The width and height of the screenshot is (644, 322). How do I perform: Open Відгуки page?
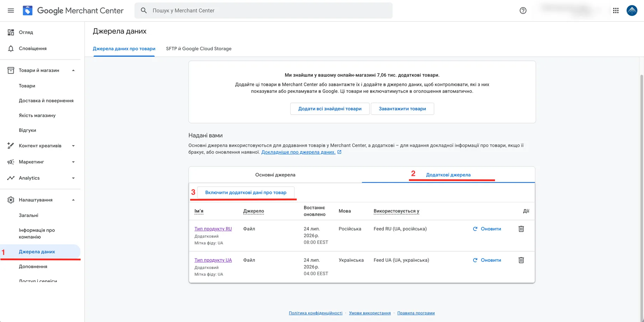(x=27, y=130)
